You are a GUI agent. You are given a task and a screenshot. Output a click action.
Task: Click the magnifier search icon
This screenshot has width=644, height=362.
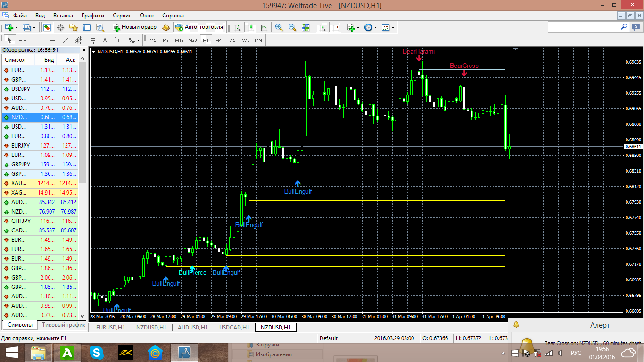click(x=624, y=27)
